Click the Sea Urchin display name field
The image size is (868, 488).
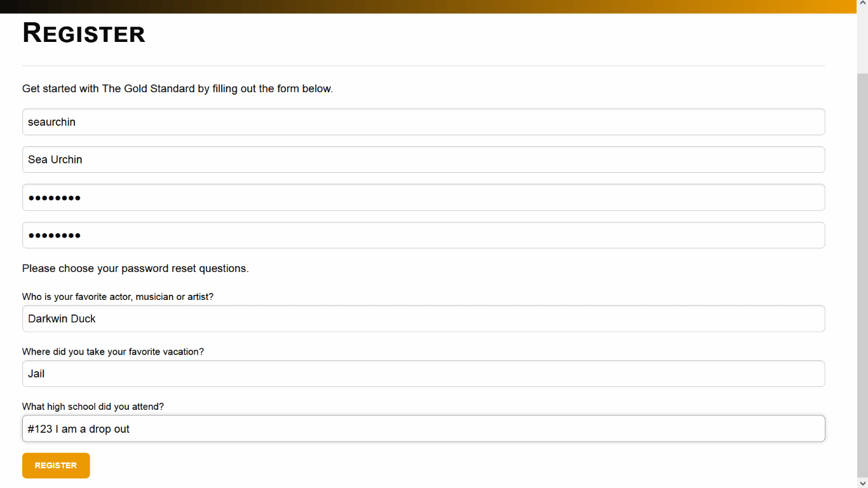[x=423, y=159]
